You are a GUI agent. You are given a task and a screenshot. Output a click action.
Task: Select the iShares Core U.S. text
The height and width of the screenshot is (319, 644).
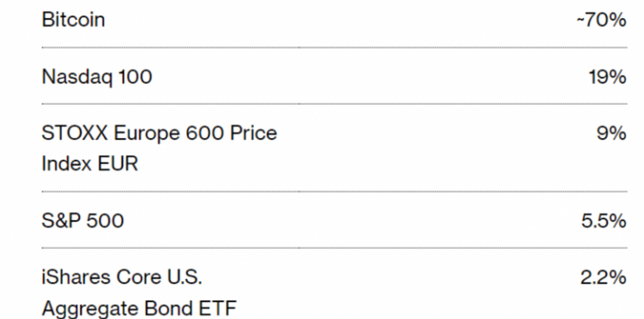122,277
